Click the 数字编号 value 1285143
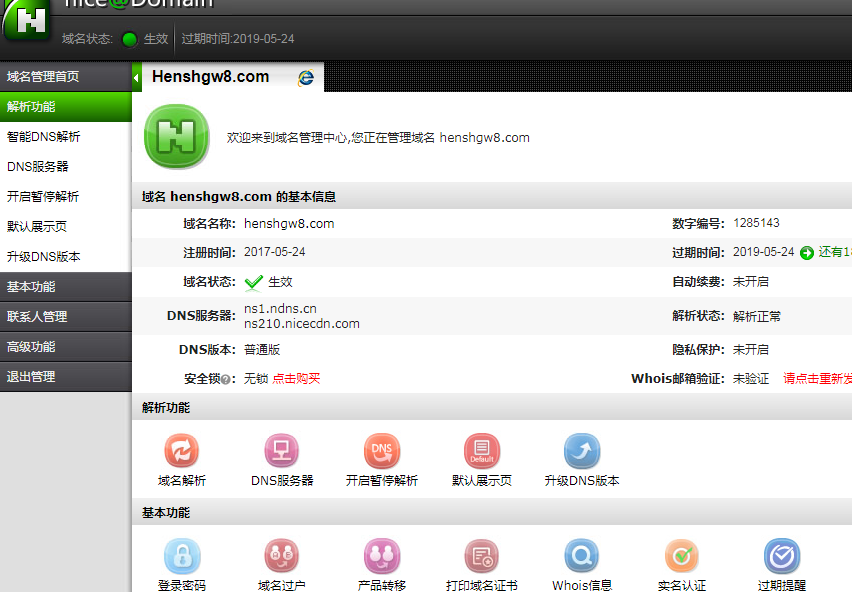The image size is (852, 592). point(756,223)
